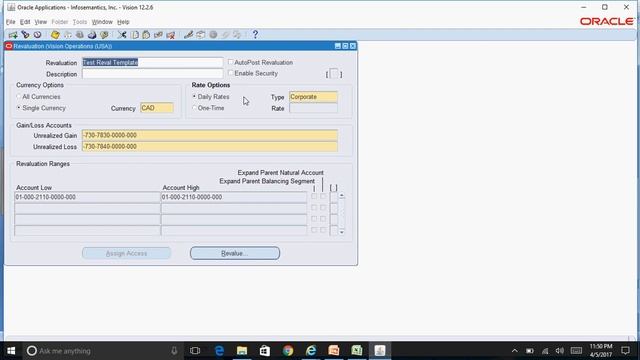Image resolution: width=640 pixels, height=360 pixels.
Task: Click the yellow Save toolbar icon
Action: [x=55, y=35]
